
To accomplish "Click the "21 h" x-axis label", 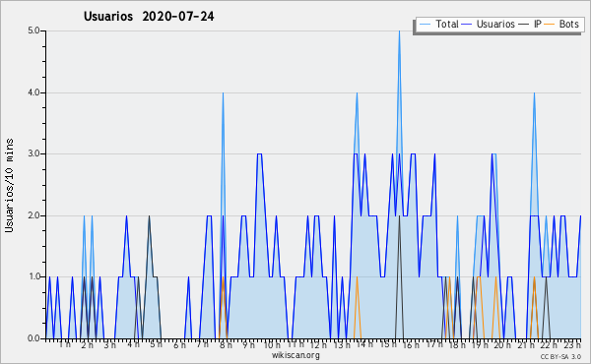I will click(x=526, y=345).
